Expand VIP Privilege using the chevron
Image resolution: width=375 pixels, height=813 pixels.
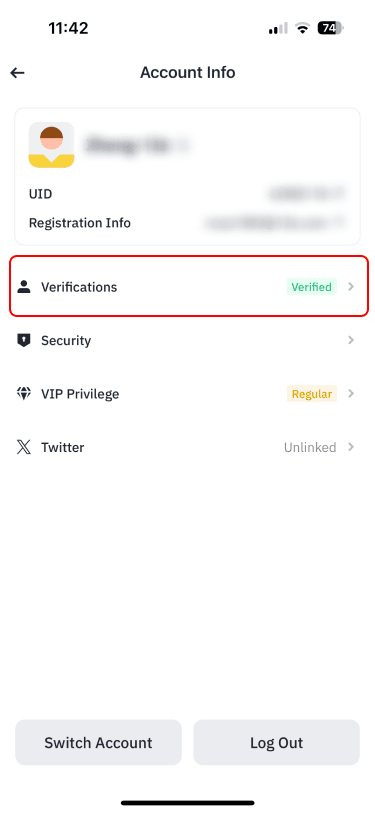coord(351,394)
